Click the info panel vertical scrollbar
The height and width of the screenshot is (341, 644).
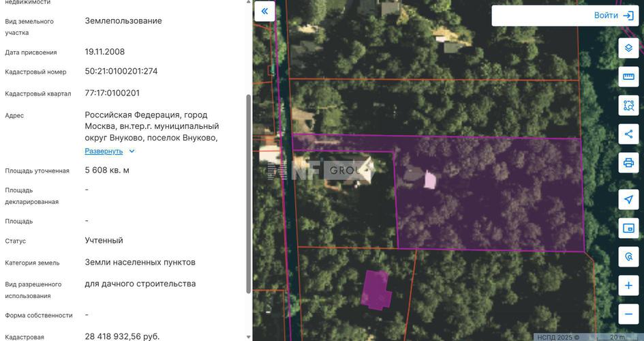248,191
